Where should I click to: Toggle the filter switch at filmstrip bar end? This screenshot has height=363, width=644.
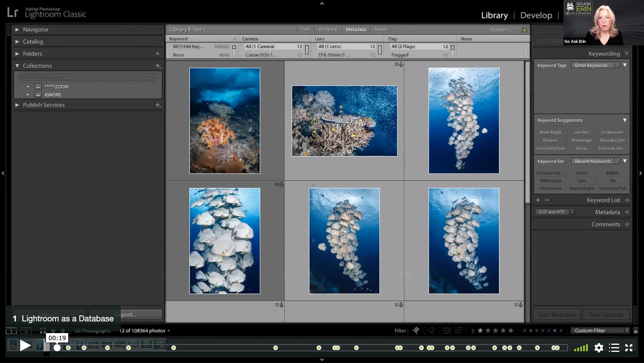coord(636,331)
